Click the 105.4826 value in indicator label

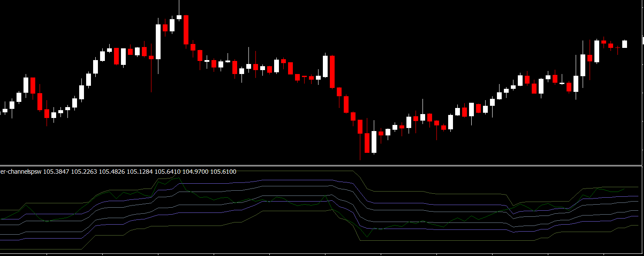[112, 172]
